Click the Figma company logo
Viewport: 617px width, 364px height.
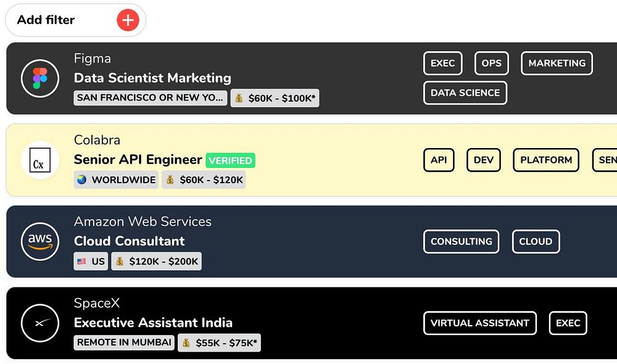click(x=40, y=78)
